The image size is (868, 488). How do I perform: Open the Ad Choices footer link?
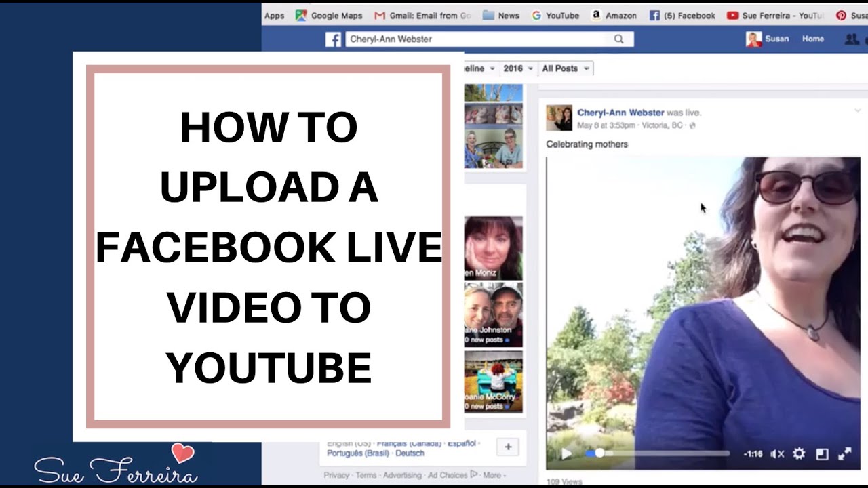(452, 475)
